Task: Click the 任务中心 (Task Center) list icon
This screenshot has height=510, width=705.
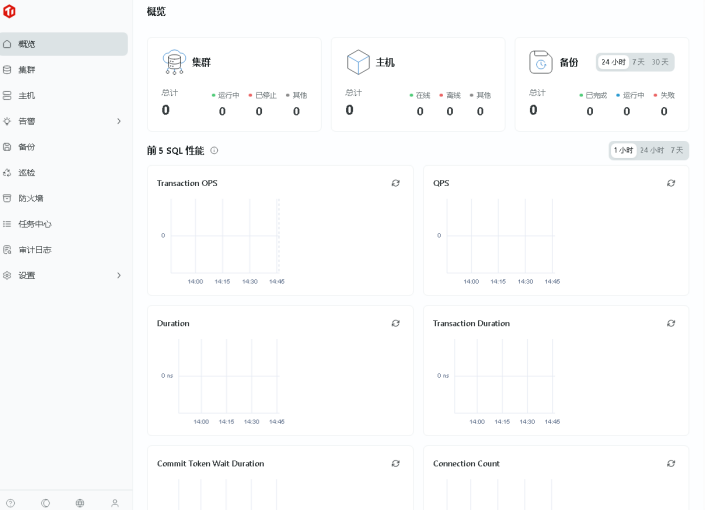Action: (x=8, y=224)
